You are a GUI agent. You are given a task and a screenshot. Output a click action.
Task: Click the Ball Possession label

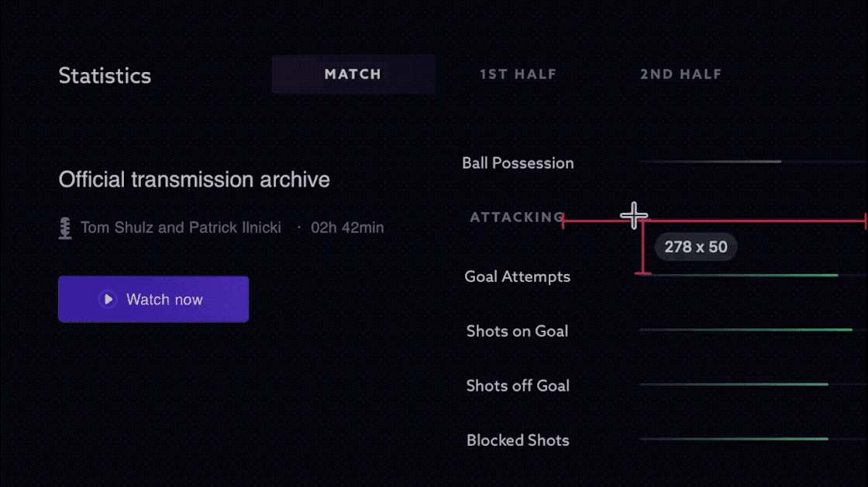point(518,163)
